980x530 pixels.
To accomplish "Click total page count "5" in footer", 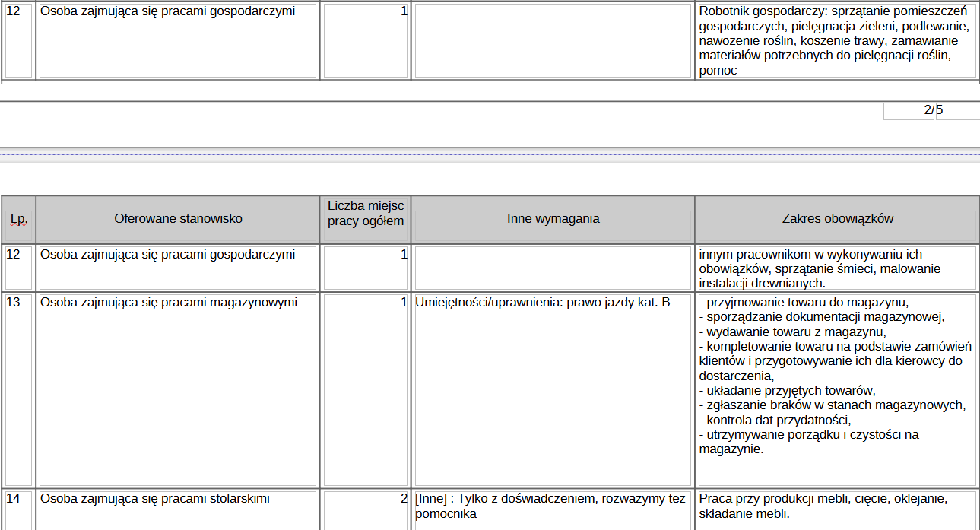I will pos(940,110).
